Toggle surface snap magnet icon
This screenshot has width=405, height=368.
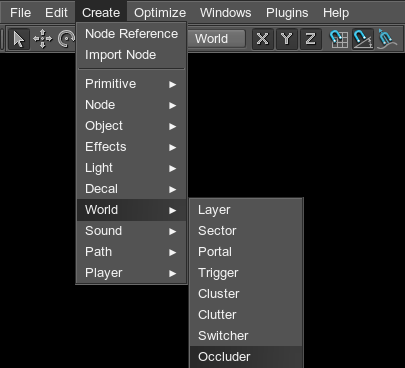(387, 39)
